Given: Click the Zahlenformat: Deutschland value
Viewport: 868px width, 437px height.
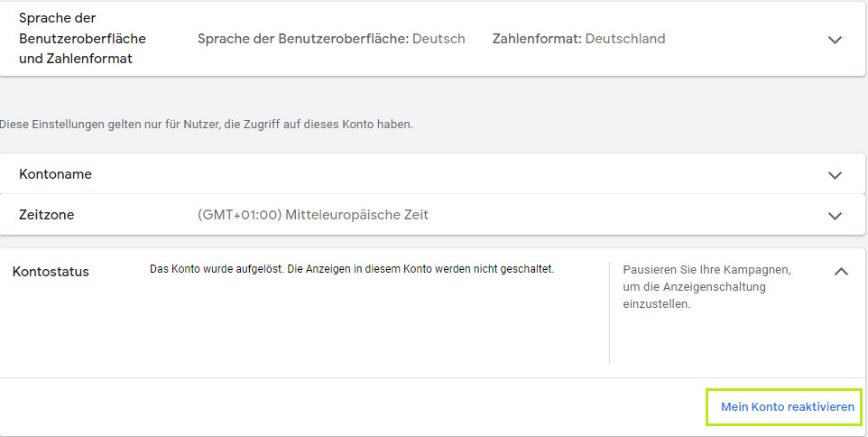Looking at the screenshot, I should coord(578,39).
